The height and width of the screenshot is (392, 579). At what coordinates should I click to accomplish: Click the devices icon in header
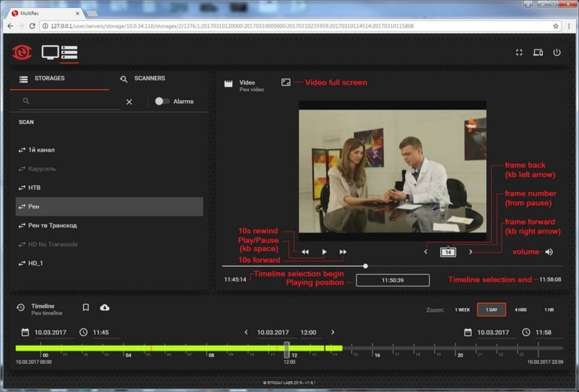(538, 53)
